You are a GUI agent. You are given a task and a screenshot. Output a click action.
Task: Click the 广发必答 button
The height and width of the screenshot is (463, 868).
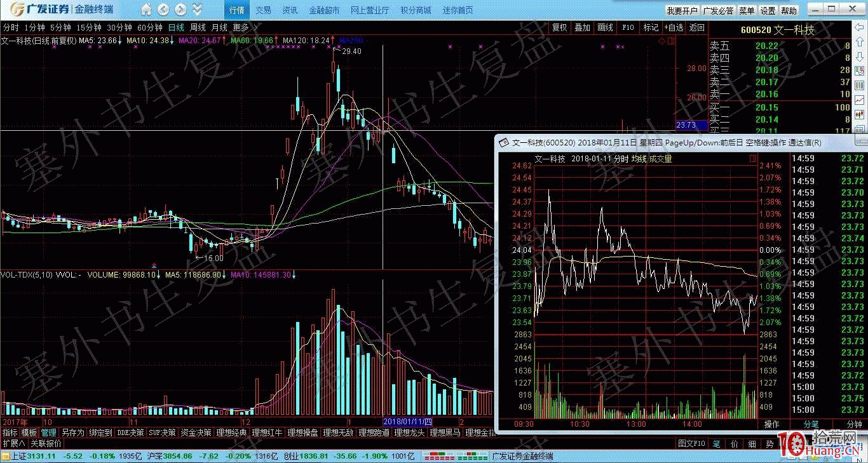[718, 11]
